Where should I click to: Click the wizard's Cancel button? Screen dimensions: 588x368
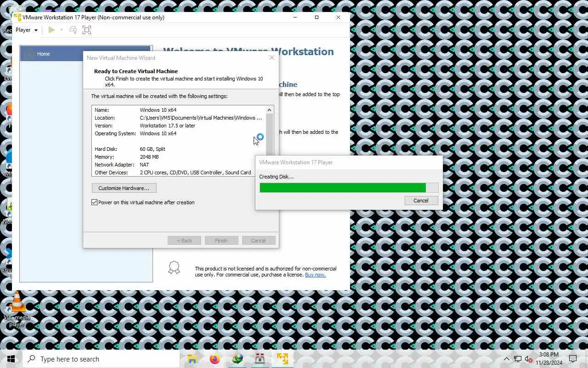tap(258, 241)
